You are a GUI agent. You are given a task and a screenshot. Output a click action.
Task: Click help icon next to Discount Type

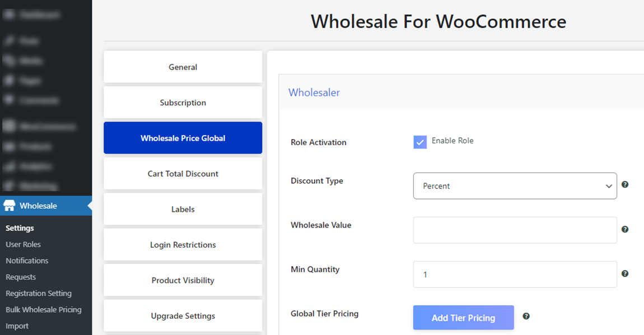tap(625, 184)
